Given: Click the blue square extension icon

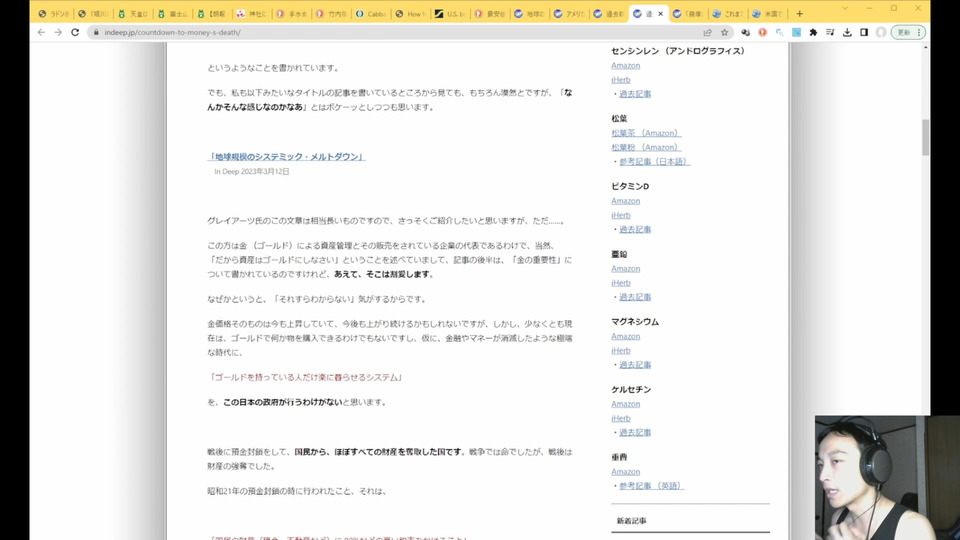Looking at the screenshot, I should click(797, 32).
